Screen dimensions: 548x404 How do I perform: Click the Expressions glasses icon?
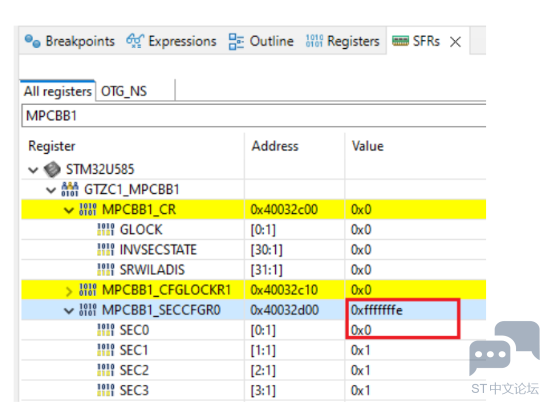pos(135,41)
